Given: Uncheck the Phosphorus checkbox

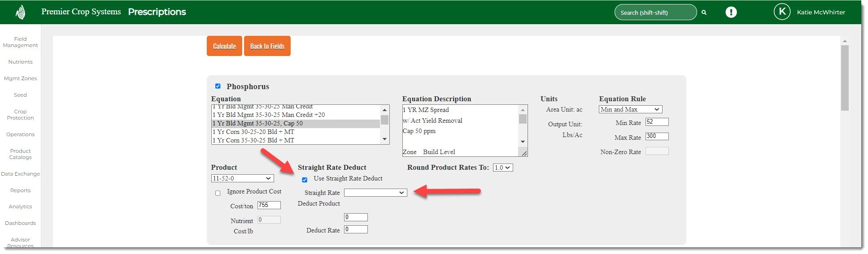Looking at the screenshot, I should 218,86.
